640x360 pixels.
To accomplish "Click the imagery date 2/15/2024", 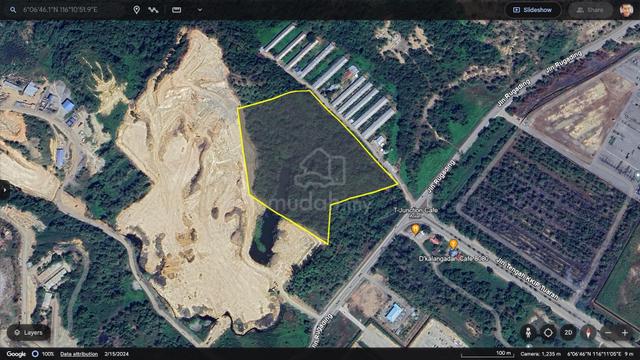I will click(x=116, y=354).
